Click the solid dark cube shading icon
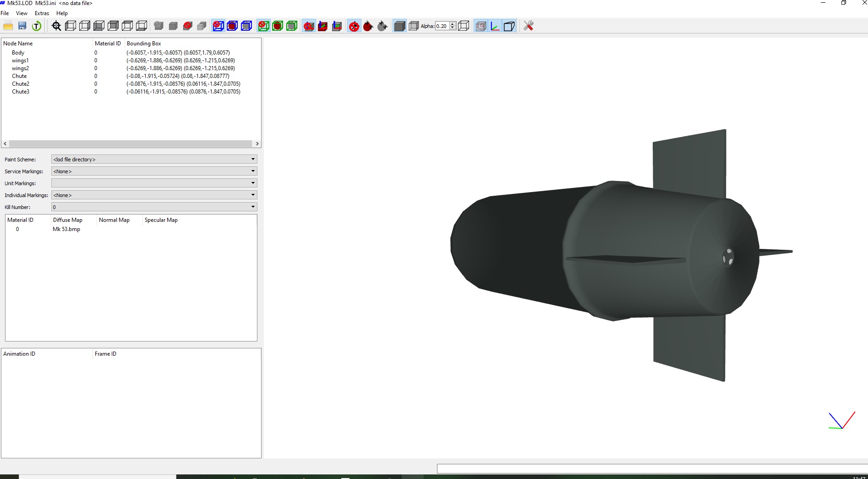The height and width of the screenshot is (479, 868). [399, 26]
